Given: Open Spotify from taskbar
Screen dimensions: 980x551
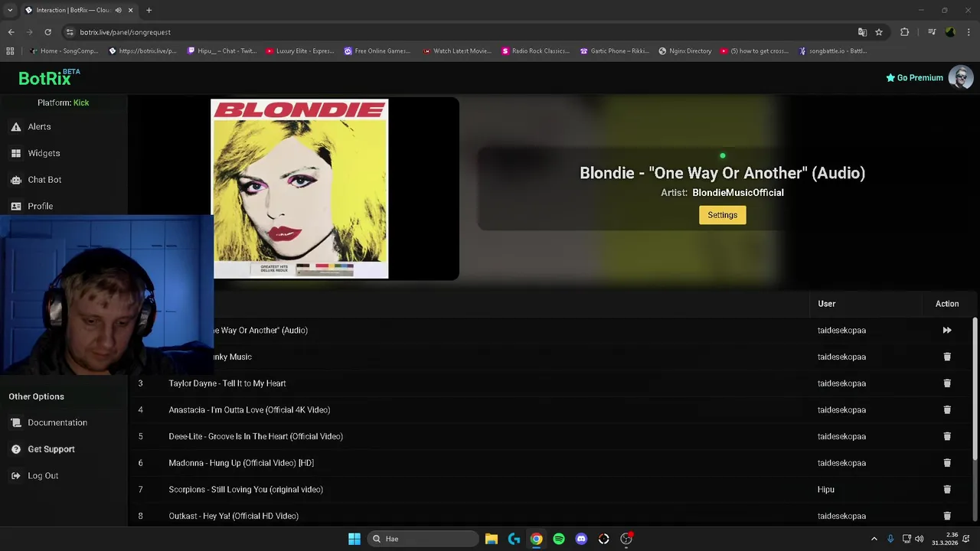Looking at the screenshot, I should coord(559,539).
